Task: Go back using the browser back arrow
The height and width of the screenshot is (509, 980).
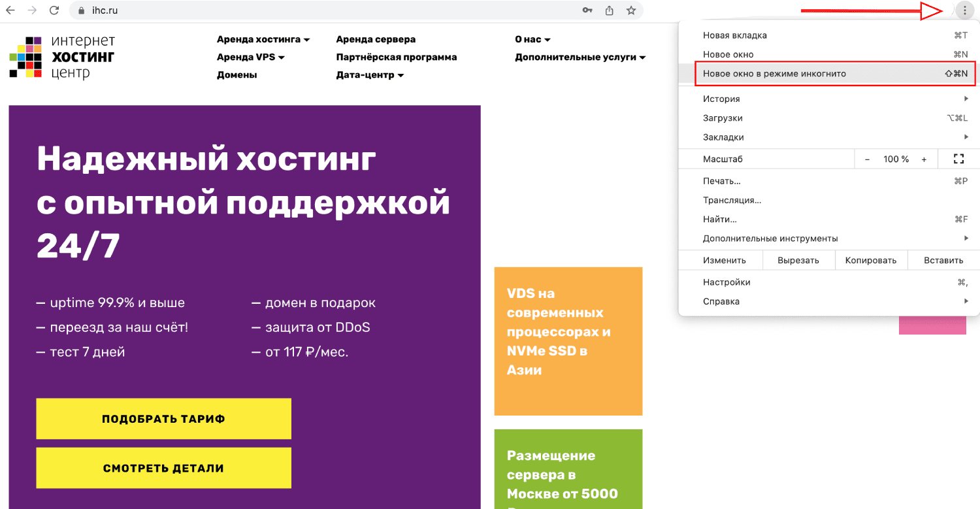Action: (x=10, y=10)
